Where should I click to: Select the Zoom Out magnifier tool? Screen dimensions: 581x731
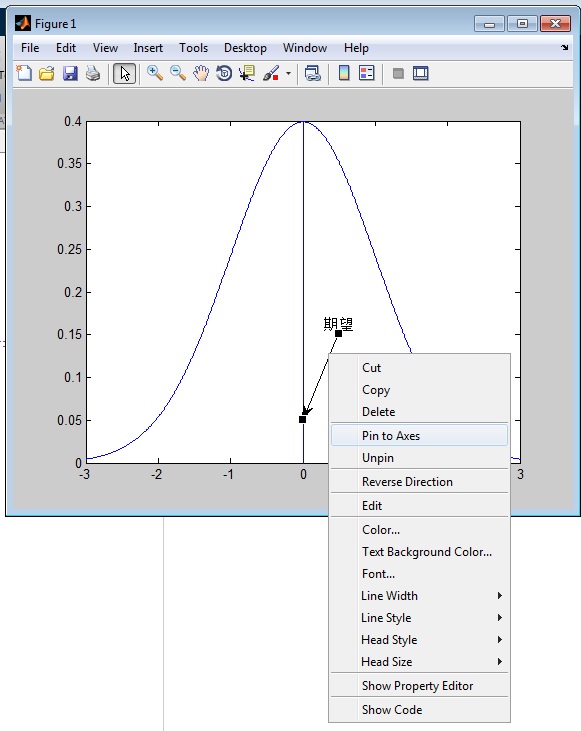178,73
